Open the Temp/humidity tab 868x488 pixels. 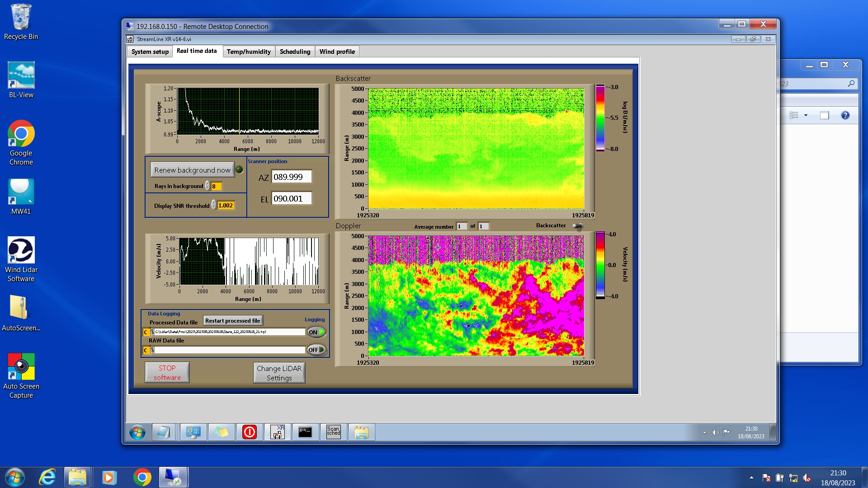[249, 52]
